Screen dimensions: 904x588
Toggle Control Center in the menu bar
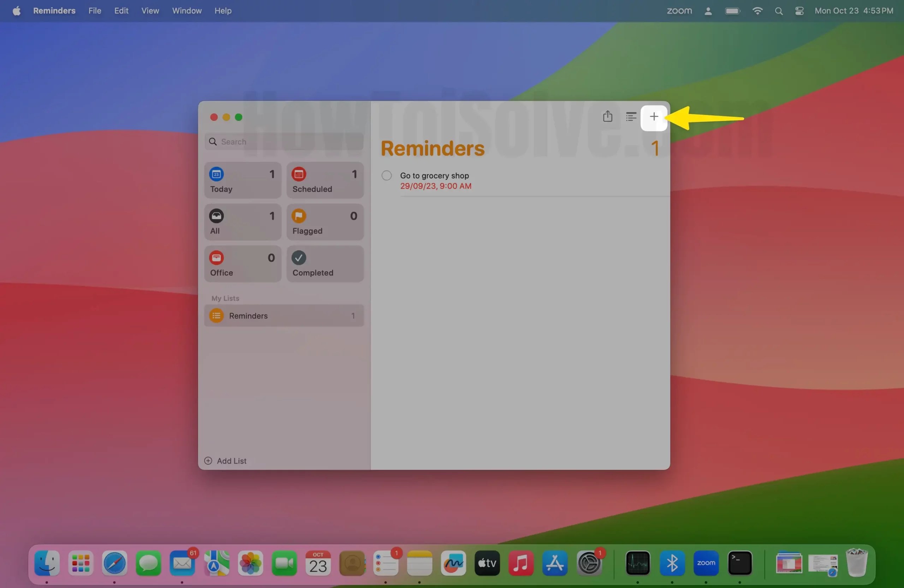pos(798,11)
